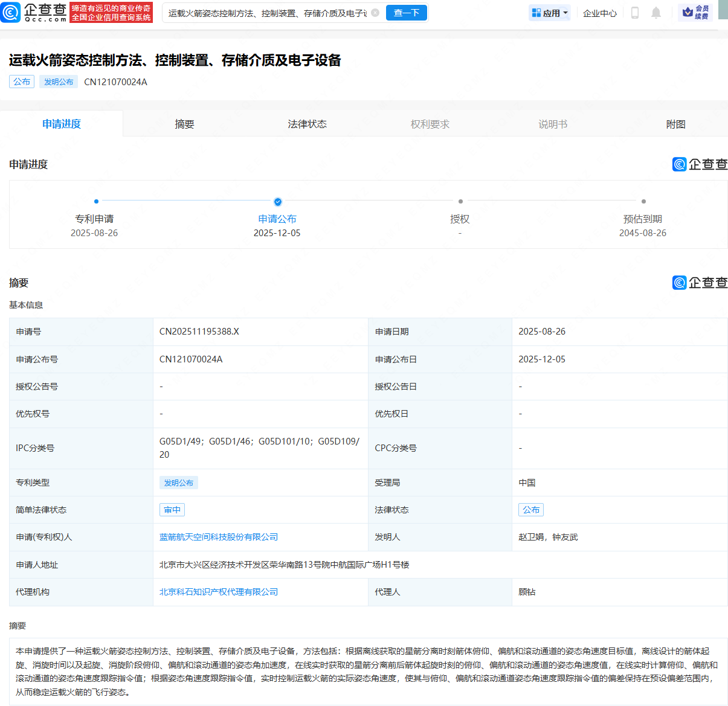Screen dimensions: 728x706
Task: Switch to the 摘要 tab
Action: (184, 124)
